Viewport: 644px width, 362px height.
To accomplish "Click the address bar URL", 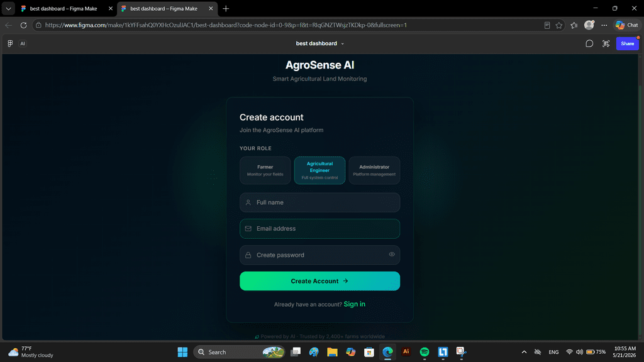I will [x=226, y=25].
